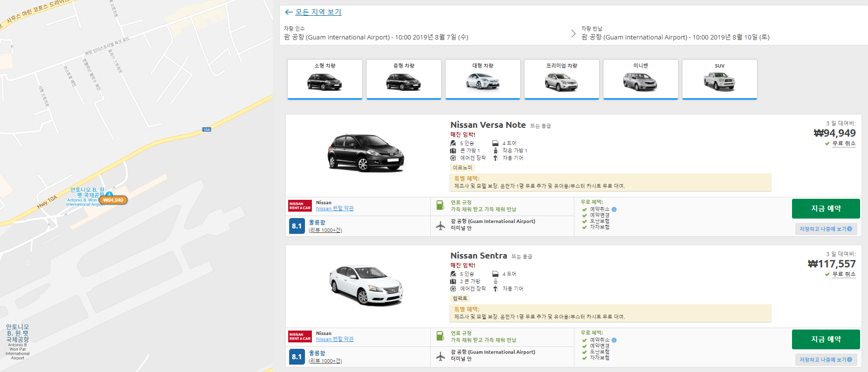Click the ₩94,949 price marker on the map
Image resolution: width=868 pixels, height=372 pixels.
pos(113,200)
